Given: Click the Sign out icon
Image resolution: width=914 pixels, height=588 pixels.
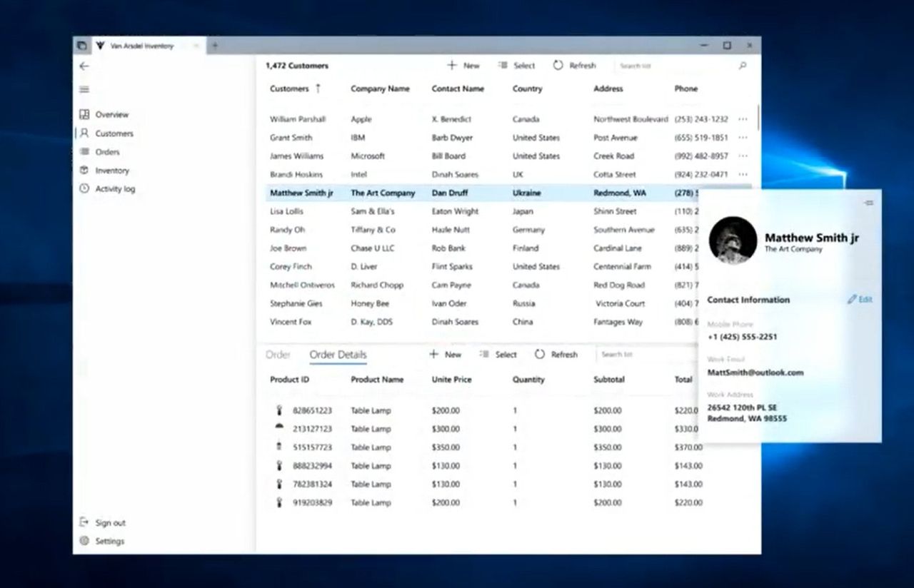Looking at the screenshot, I should (84, 522).
